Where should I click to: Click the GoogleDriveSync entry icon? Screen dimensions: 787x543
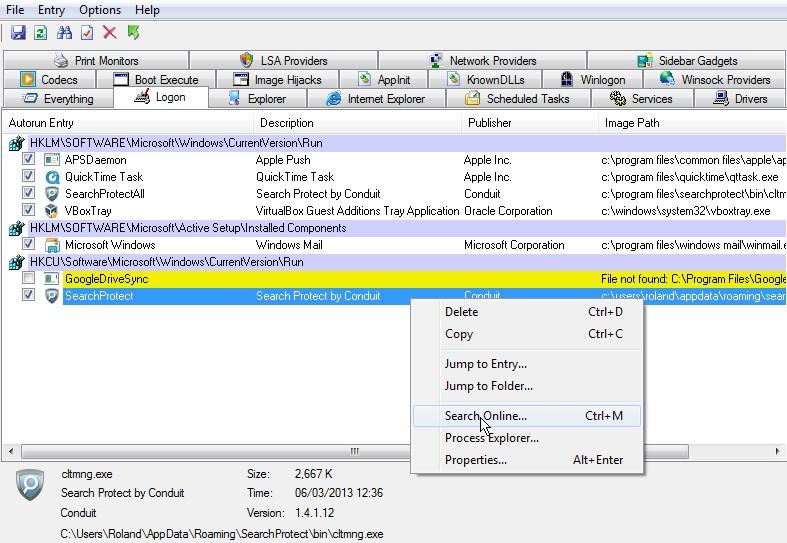pyautogui.click(x=52, y=279)
